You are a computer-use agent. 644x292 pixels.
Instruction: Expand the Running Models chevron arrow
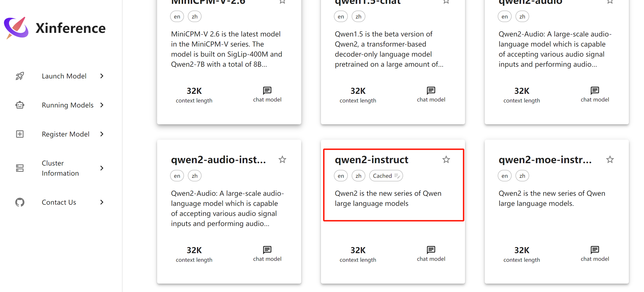click(102, 105)
